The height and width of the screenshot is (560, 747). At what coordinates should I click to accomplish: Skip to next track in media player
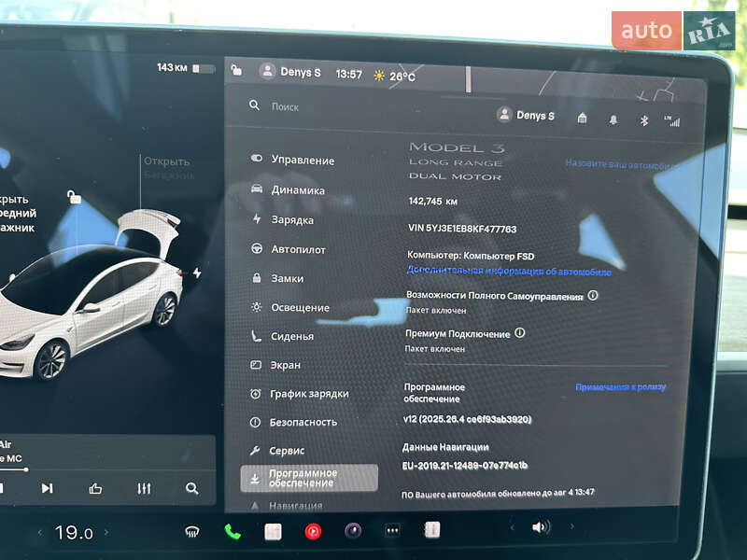pos(46,487)
